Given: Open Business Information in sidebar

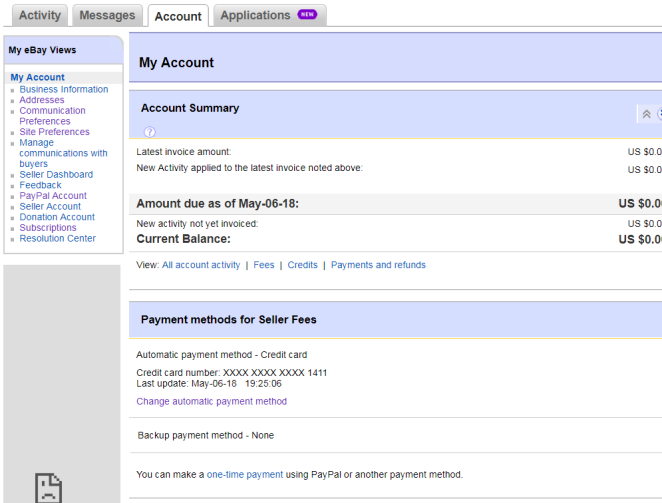Looking at the screenshot, I should coord(64,89).
